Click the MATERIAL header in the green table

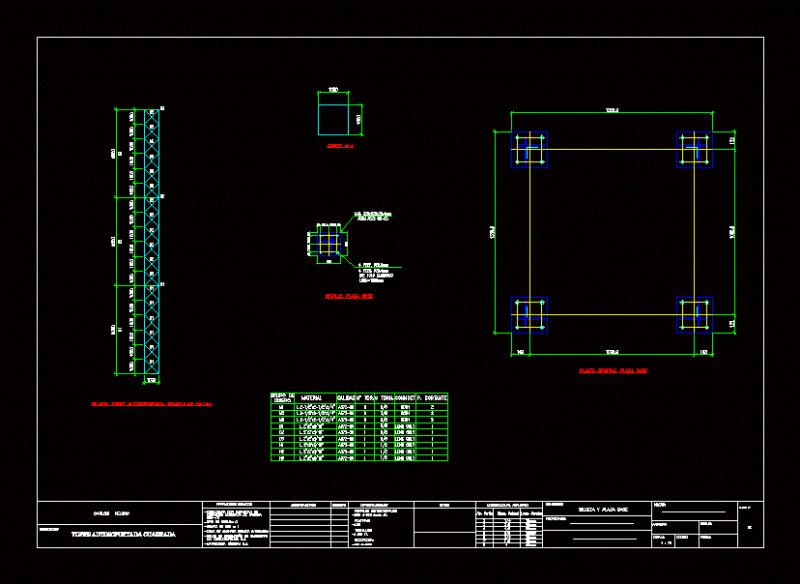pos(311,398)
